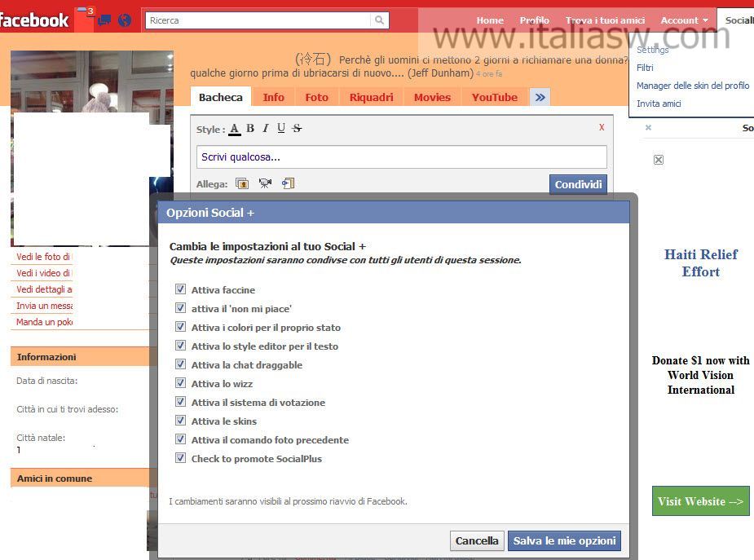This screenshot has width=754, height=560.
Task: Toggle italic text style
Action: 266,128
